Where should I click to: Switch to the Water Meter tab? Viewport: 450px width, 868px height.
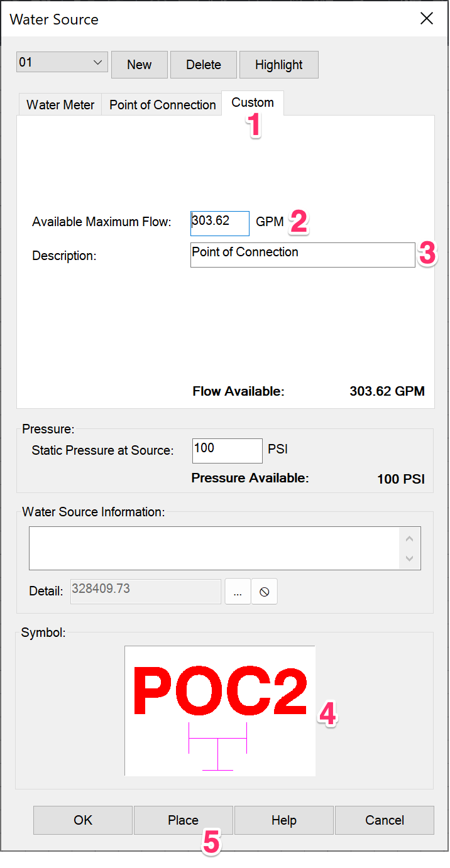click(60, 105)
